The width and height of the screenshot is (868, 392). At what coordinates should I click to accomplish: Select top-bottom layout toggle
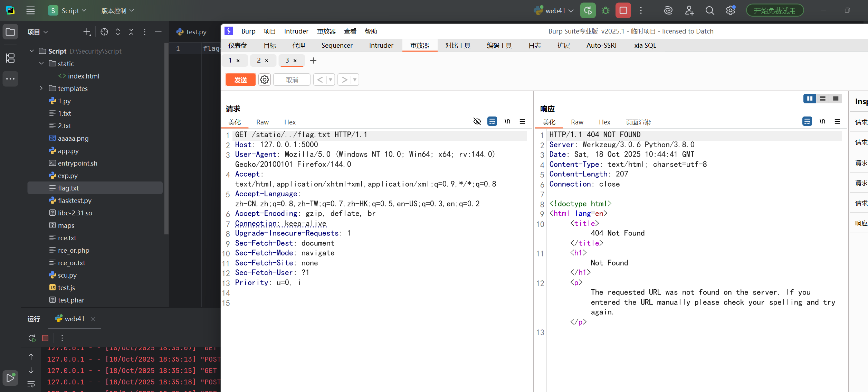pos(823,99)
